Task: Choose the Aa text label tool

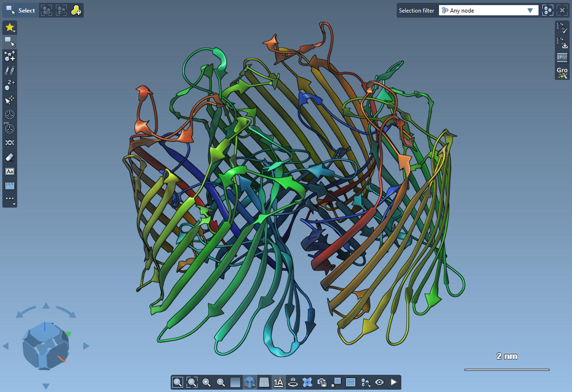Action: click(10, 171)
